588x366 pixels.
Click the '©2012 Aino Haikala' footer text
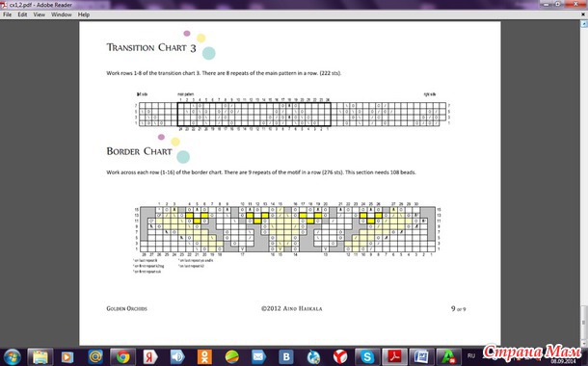pos(292,308)
